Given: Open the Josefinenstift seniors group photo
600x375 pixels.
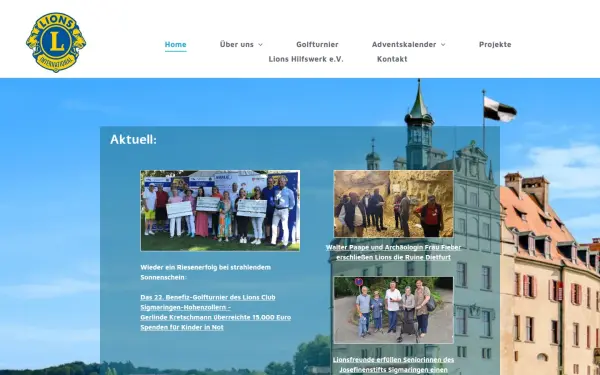Looking at the screenshot, I should pos(393,310).
